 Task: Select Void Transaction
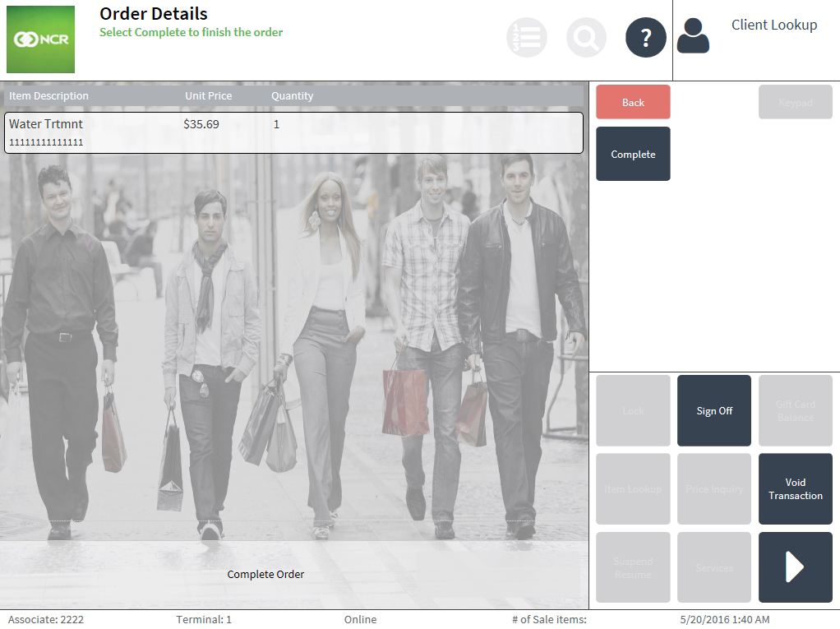(795, 489)
